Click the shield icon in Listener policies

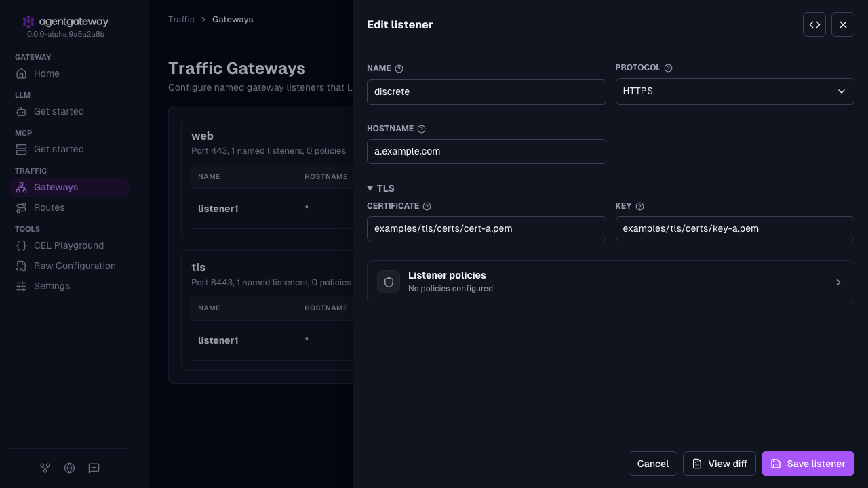point(389,282)
